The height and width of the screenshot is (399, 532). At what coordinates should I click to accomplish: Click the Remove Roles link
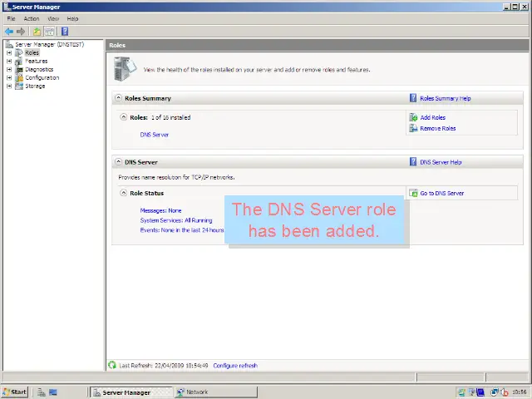point(438,128)
